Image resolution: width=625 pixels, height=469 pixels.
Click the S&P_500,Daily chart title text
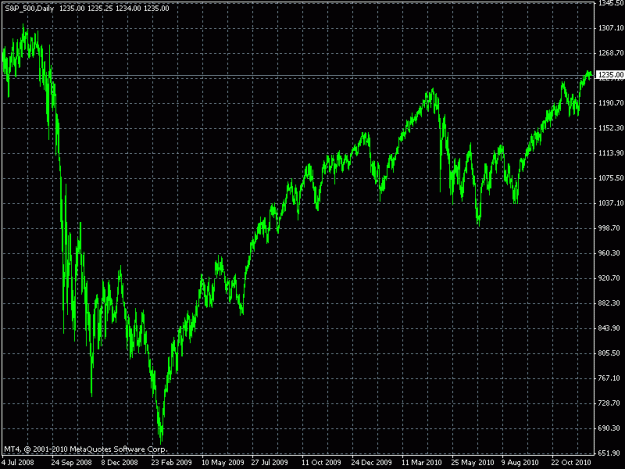(x=29, y=8)
